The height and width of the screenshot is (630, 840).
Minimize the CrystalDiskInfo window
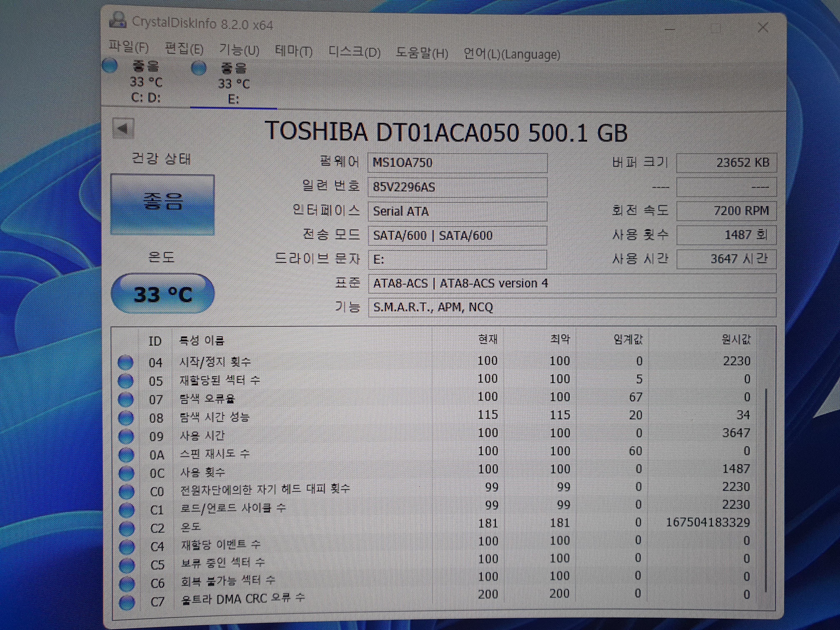[670, 29]
